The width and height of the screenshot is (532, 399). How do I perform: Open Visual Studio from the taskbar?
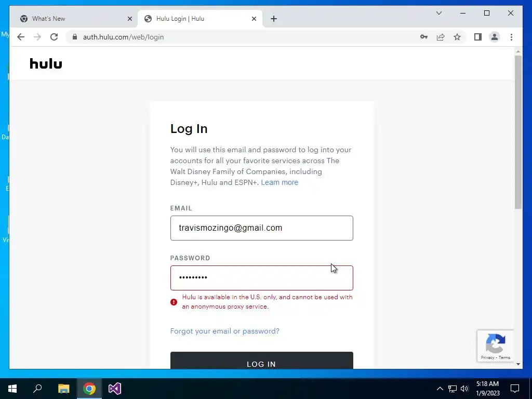115,389
